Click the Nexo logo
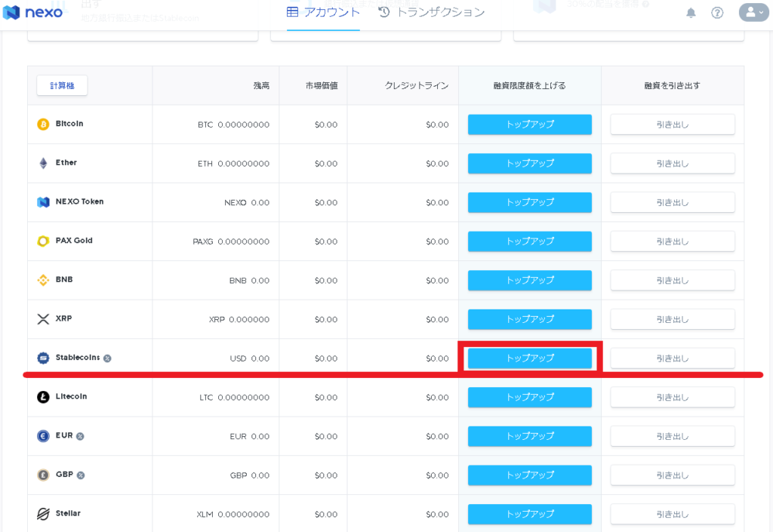773x532 pixels. 32,12
